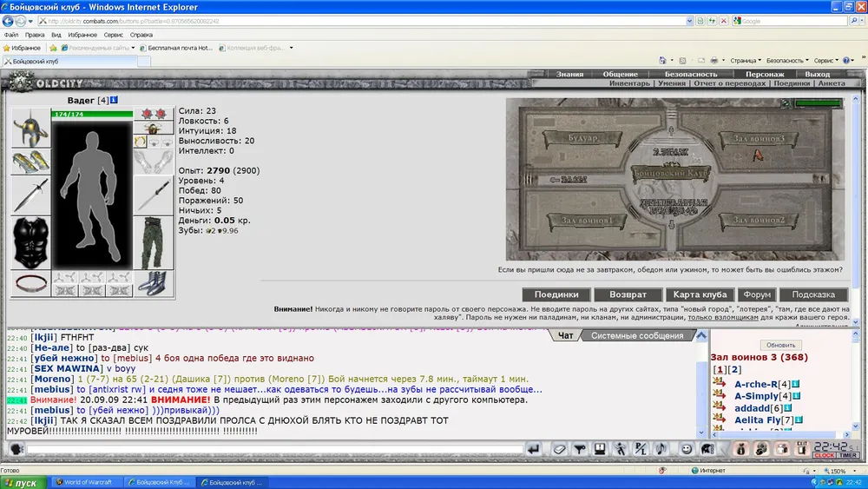868x489 pixels.
Task: Click the send message arrow icon
Action: [534, 449]
